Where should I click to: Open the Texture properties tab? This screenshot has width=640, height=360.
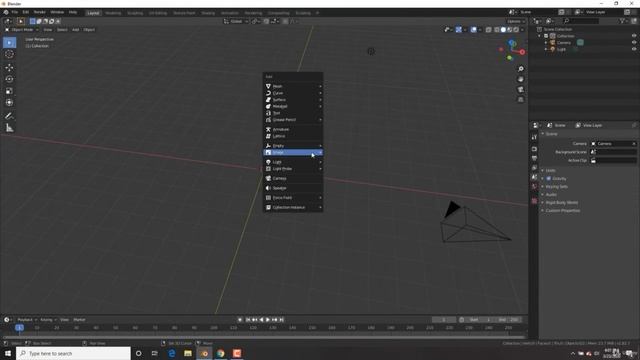[x=534, y=201]
